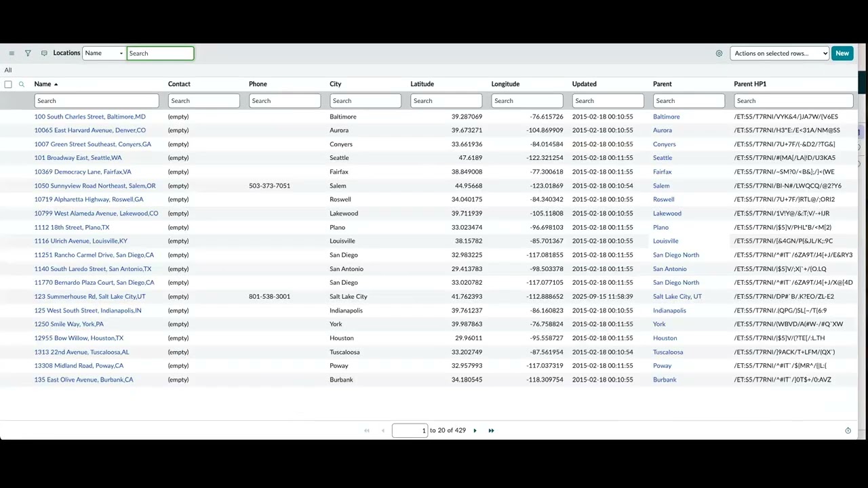Open the hamburger menu icon
The height and width of the screenshot is (488, 868).
(x=12, y=53)
